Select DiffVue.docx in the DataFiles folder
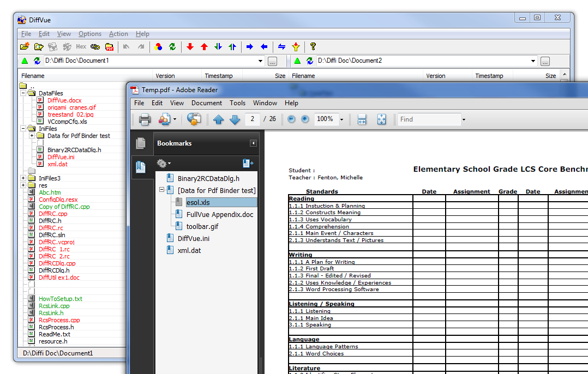The width and height of the screenshot is (588, 374). click(x=64, y=100)
